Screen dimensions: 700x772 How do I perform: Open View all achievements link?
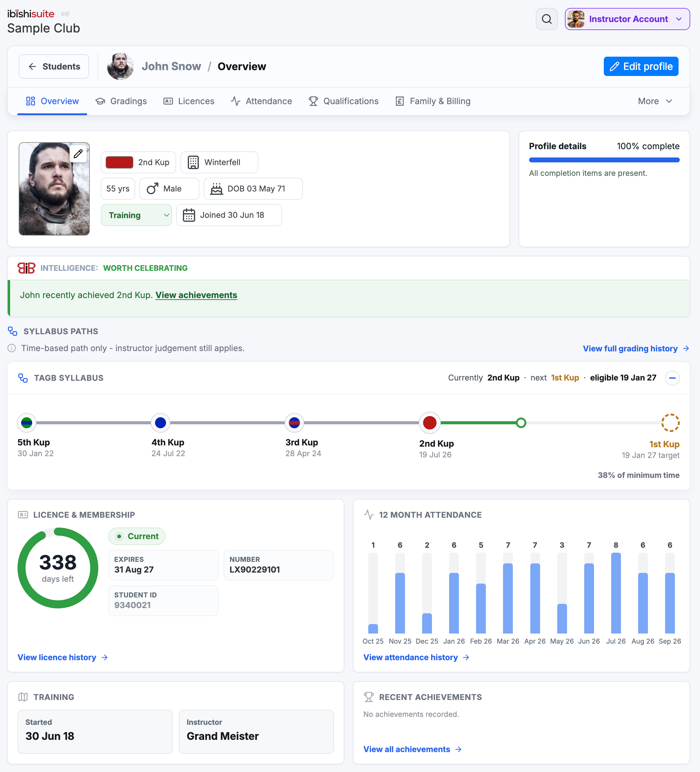(x=412, y=749)
